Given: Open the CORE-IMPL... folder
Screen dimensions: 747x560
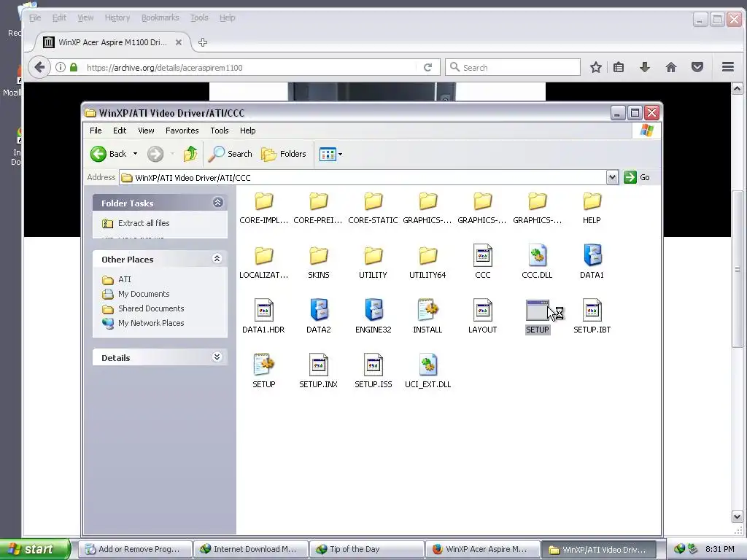Looking at the screenshot, I should (x=263, y=208).
